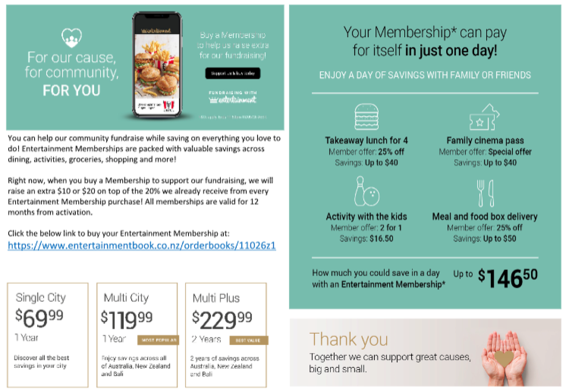Screen dimensions: 569x392
Task: Click the Activity with the kids heading
Action: coord(366,216)
